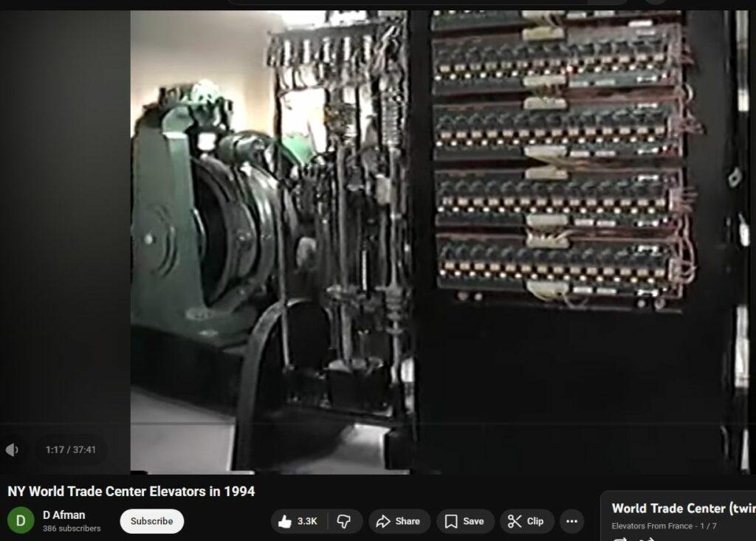
Task: Open the three-dot more actions menu
Action: coord(571,521)
